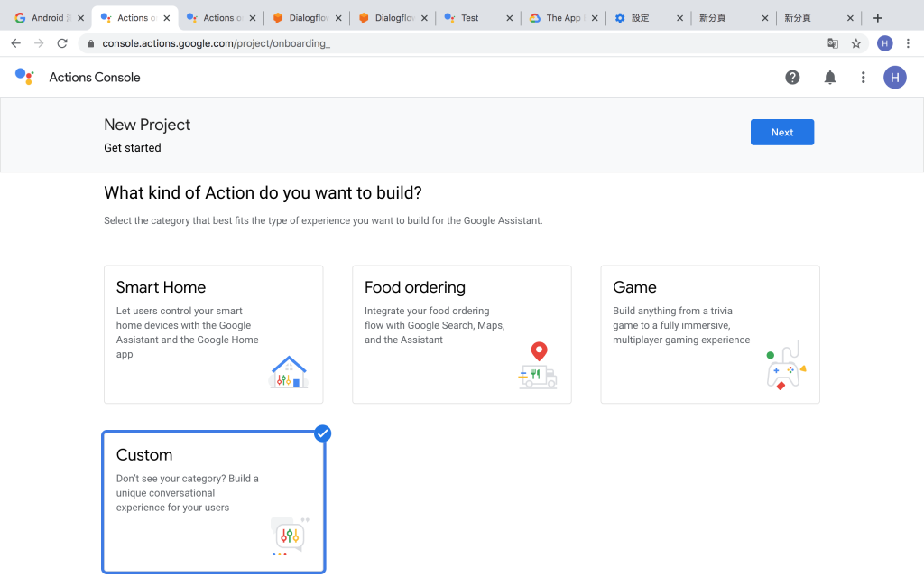Close the Android tab

click(80, 18)
